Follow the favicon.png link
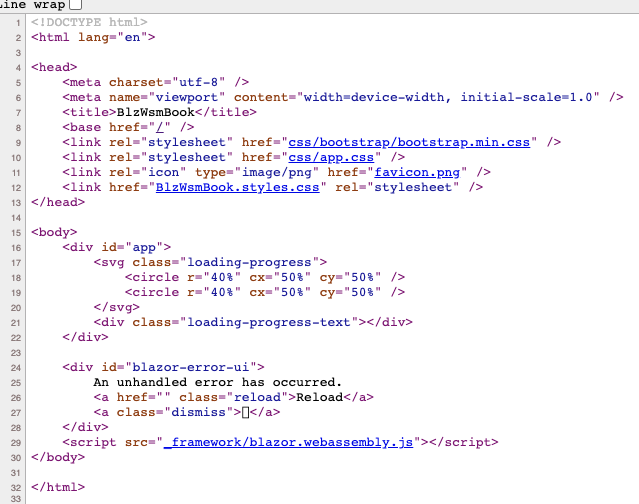Screen dimensions: 639x504 (x=417, y=172)
